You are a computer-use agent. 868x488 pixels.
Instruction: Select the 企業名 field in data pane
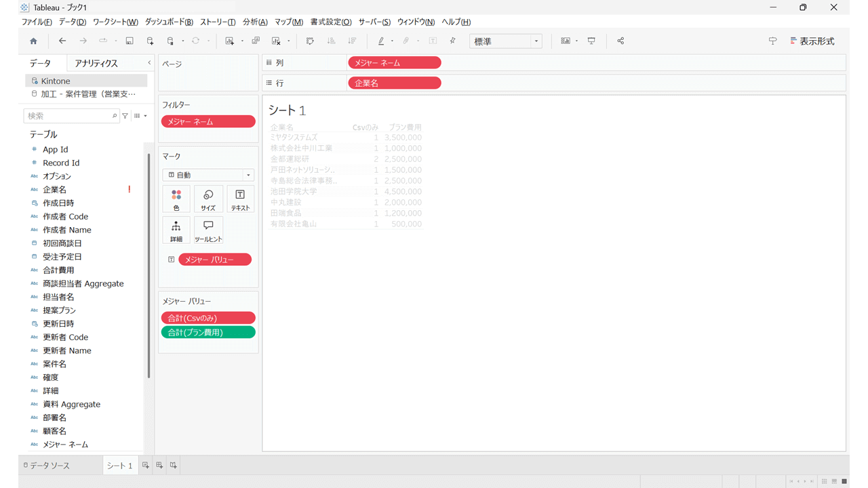(x=55, y=190)
